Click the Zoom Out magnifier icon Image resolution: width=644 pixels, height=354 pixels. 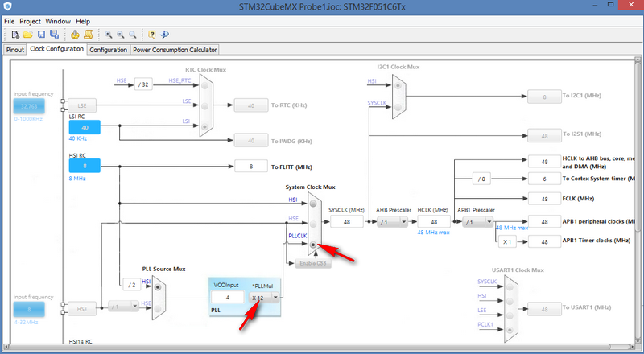tap(120, 35)
